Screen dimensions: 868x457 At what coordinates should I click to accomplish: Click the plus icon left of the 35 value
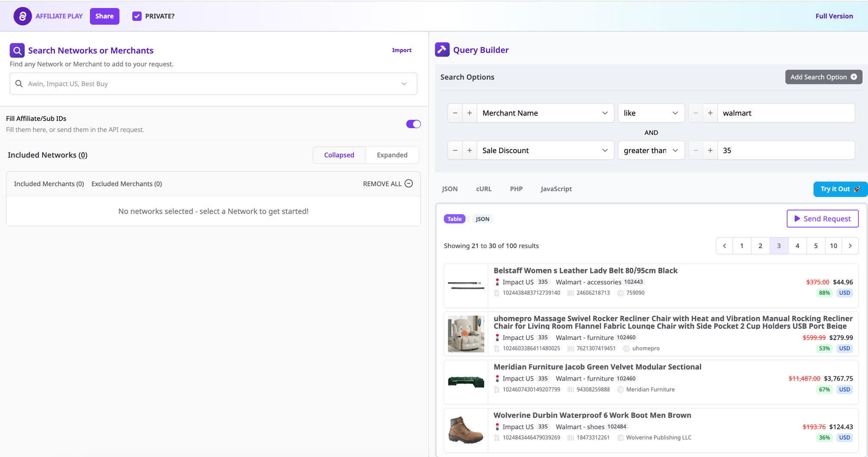click(x=710, y=151)
